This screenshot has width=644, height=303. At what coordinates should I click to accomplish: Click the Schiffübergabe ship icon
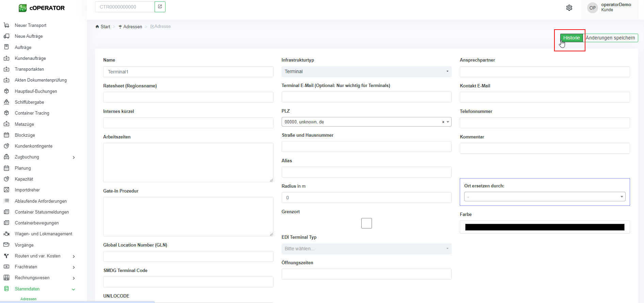tap(6, 102)
